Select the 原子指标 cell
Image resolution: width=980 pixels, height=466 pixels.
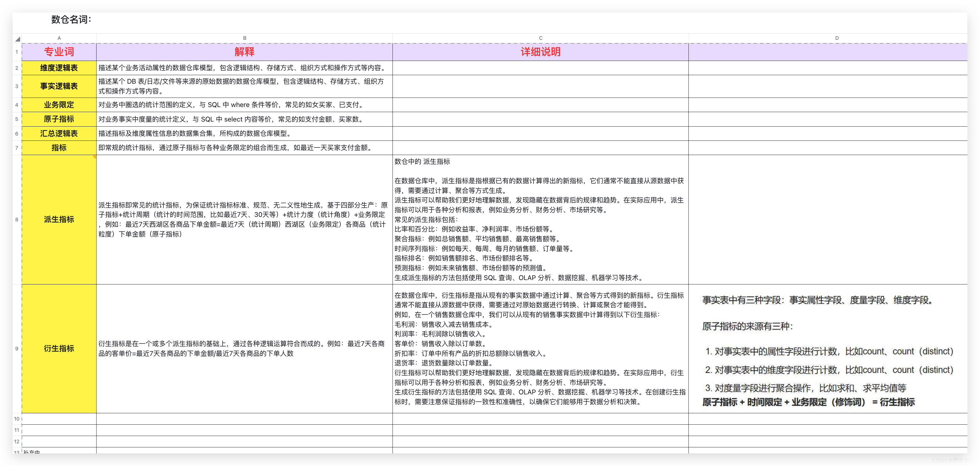click(x=59, y=119)
